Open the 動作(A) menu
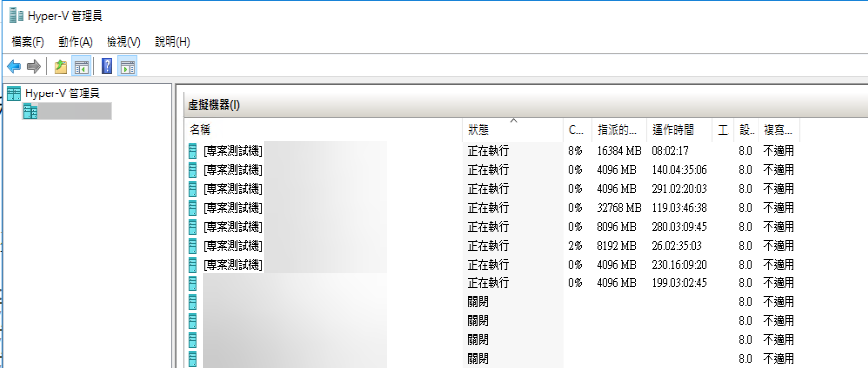The height and width of the screenshot is (368, 868). (75, 42)
